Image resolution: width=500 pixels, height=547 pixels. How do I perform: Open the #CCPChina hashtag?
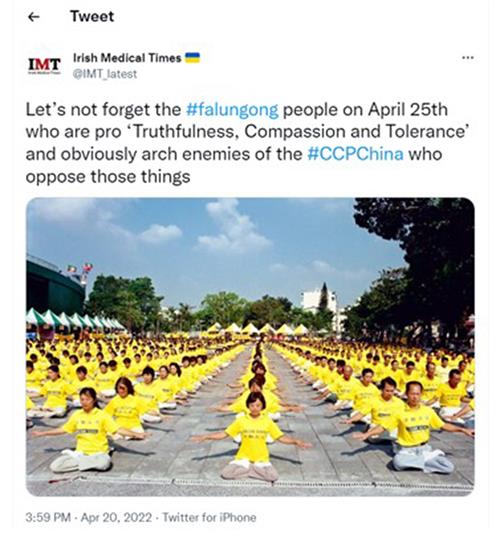coord(355,154)
